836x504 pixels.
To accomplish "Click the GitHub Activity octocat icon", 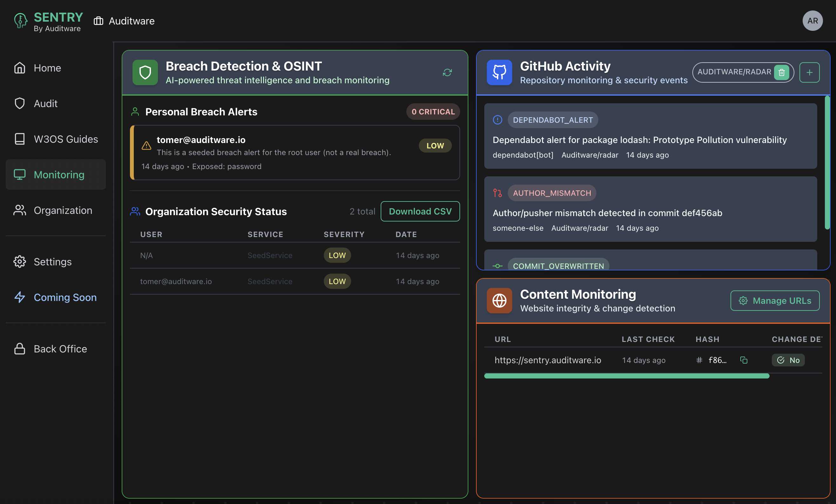I will click(x=499, y=72).
